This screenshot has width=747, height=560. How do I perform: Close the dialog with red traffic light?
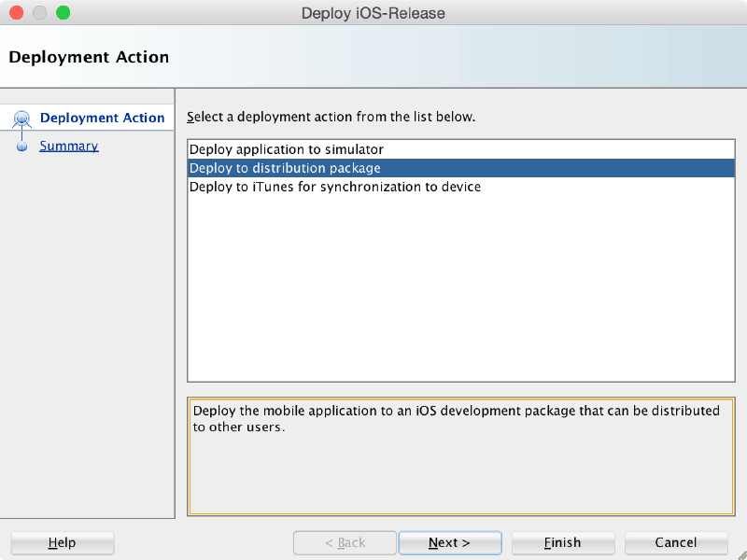pyautogui.click(x=15, y=13)
